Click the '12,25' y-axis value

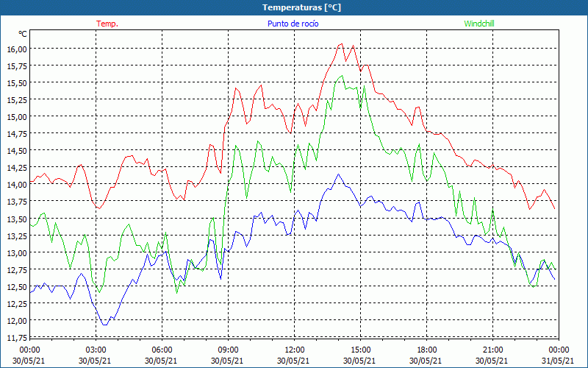coord(17,303)
